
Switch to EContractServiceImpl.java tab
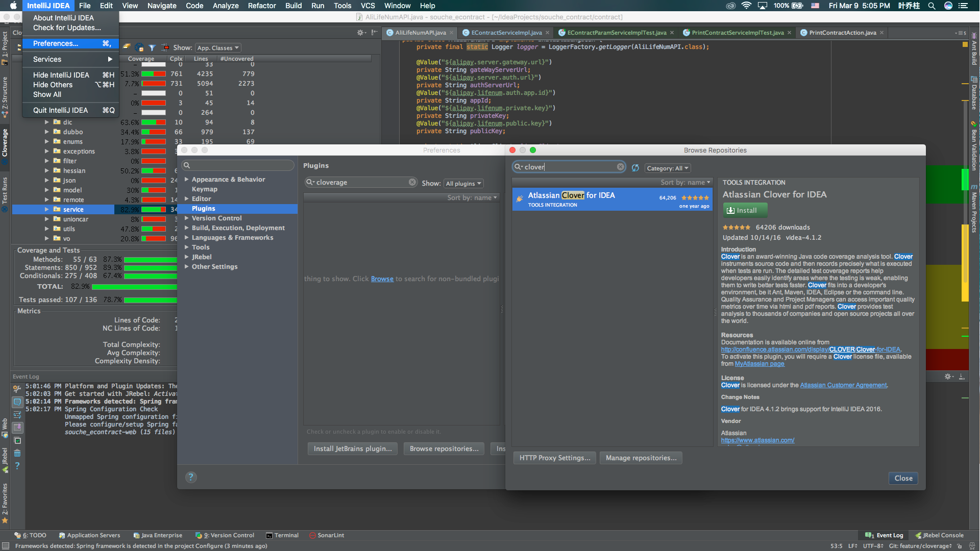point(506,33)
